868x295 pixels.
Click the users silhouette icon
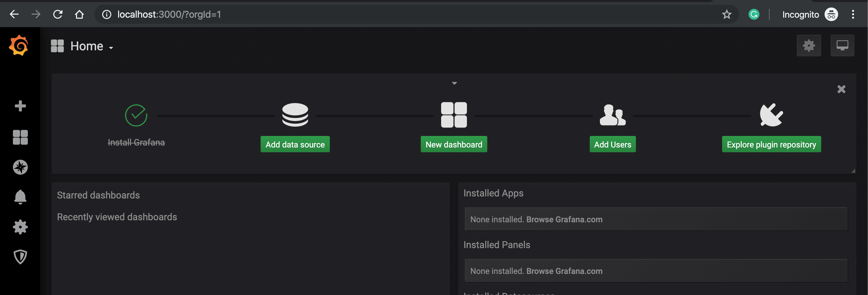coord(613,115)
